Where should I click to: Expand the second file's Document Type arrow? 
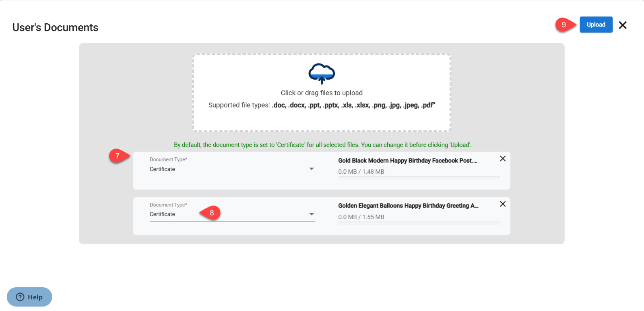[312, 214]
